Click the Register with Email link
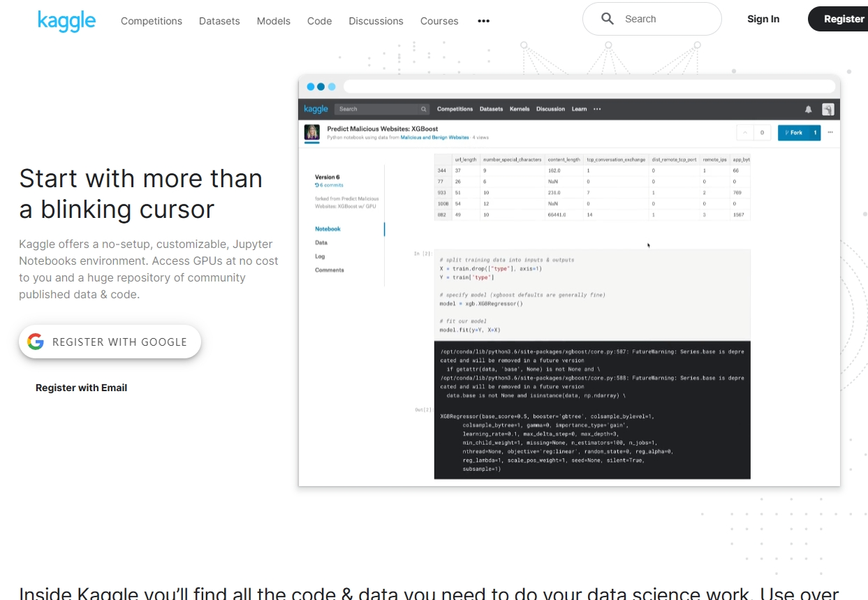This screenshot has width=868, height=600. (81, 388)
